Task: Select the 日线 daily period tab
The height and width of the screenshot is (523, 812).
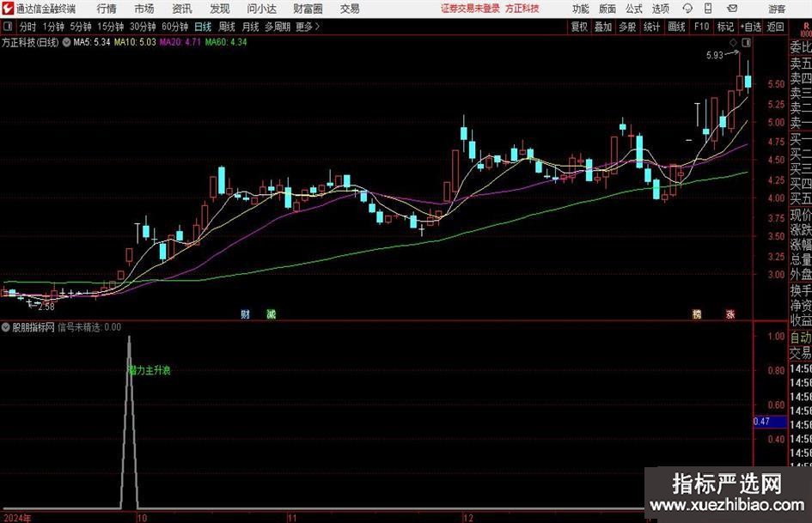Action: (x=203, y=27)
